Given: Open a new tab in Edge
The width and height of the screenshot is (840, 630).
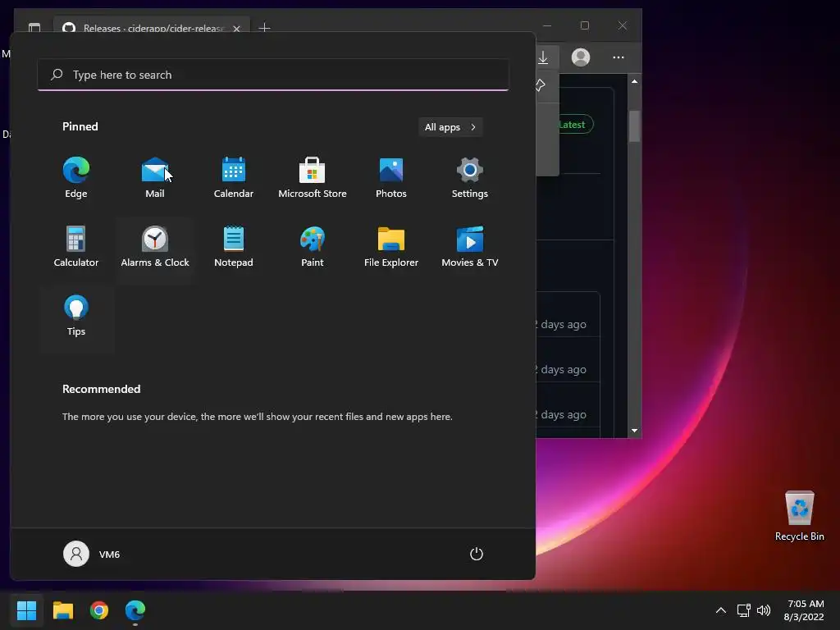Looking at the screenshot, I should tap(264, 28).
